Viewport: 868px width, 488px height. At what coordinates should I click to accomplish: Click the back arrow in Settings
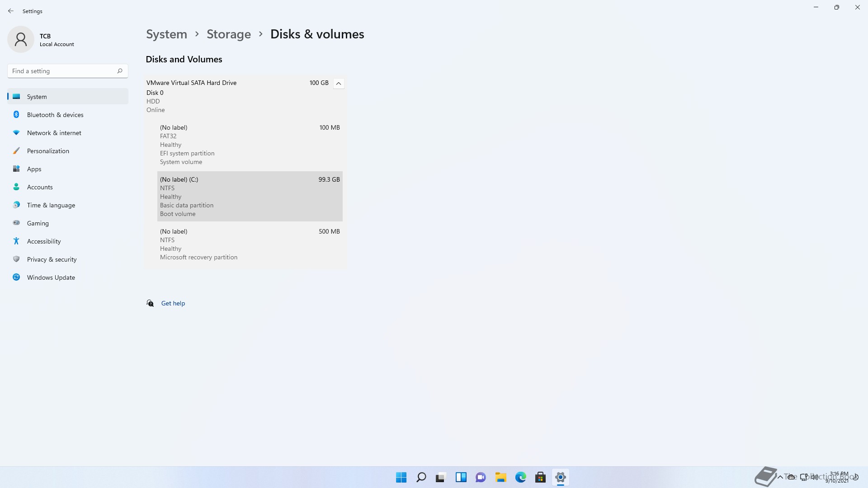11,11
